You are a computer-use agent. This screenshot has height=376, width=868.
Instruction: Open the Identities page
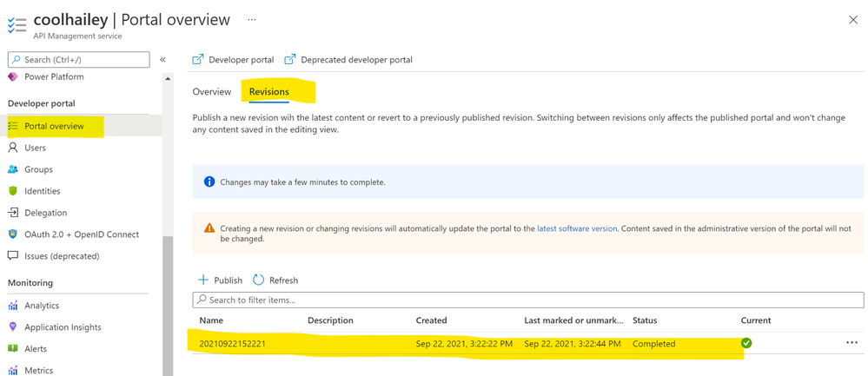(x=43, y=191)
